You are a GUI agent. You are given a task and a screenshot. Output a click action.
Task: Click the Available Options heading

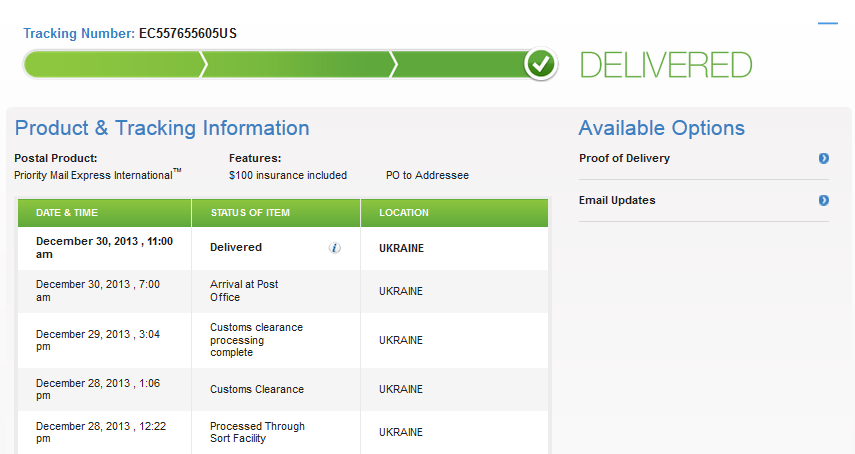pos(661,128)
